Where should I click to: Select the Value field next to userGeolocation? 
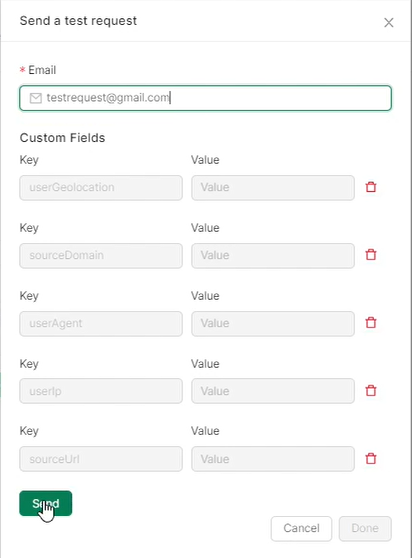pos(273,188)
